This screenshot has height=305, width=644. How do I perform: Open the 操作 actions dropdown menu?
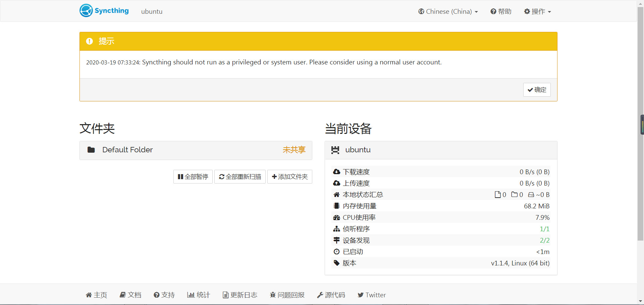538,11
